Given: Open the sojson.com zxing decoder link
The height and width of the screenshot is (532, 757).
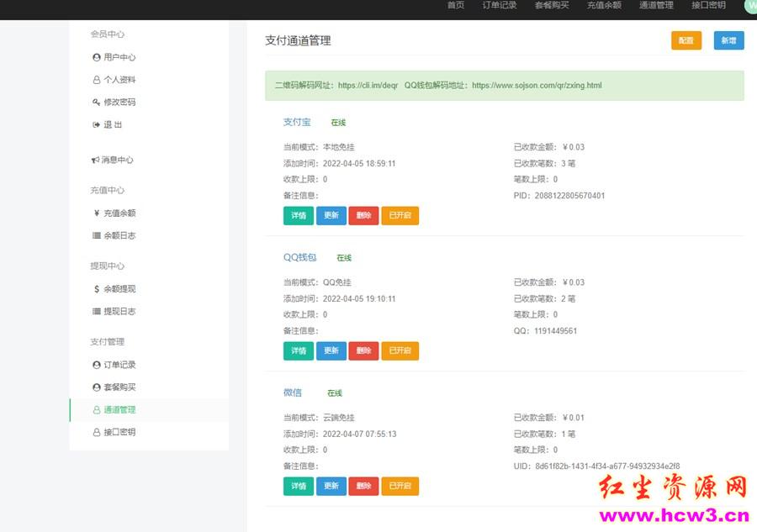Looking at the screenshot, I should click(537, 86).
